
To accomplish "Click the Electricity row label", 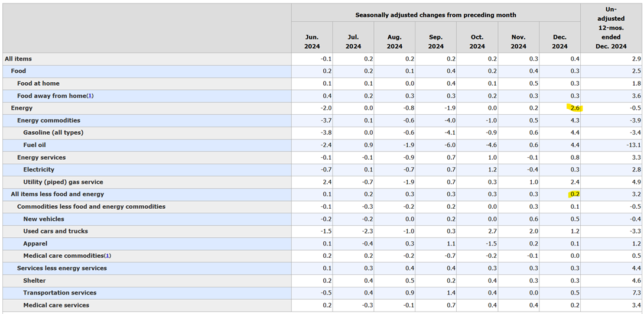I will click(x=39, y=170).
